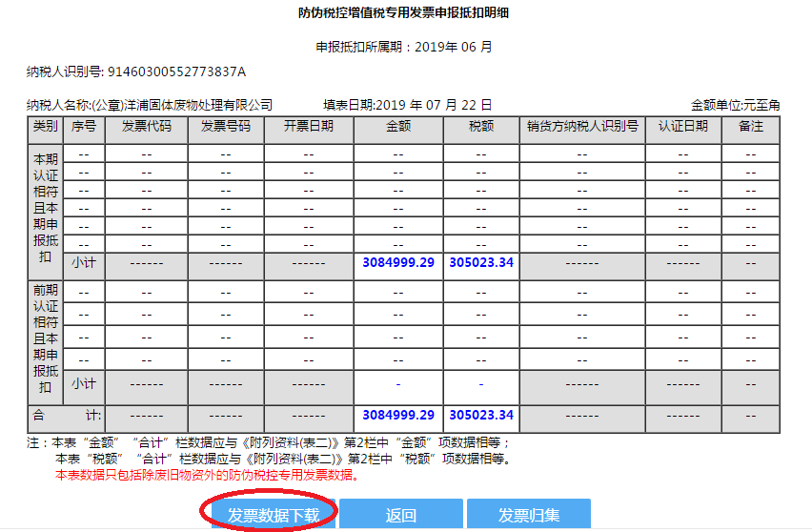Click the 金额单位:元至角 label
Image resolution: width=812 pixels, height=532 pixels.
(736, 105)
